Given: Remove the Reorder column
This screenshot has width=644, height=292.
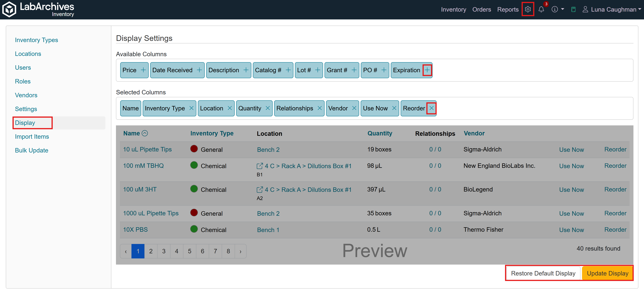Looking at the screenshot, I should (x=431, y=108).
